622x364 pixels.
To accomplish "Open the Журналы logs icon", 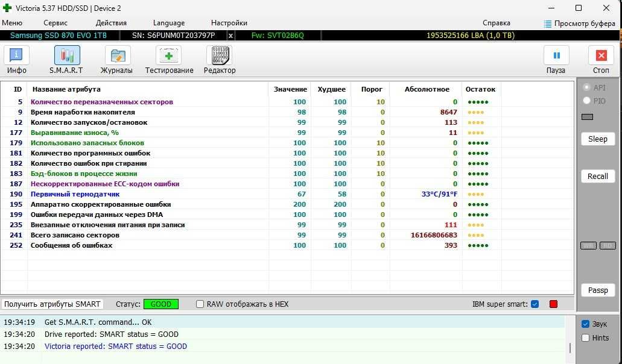I will coord(118,55).
